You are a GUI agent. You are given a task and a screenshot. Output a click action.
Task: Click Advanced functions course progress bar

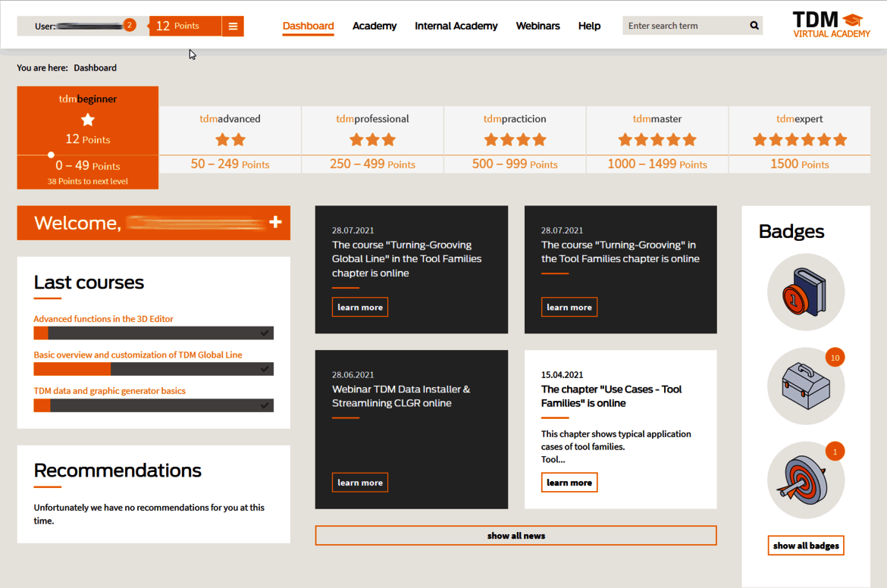(x=154, y=333)
